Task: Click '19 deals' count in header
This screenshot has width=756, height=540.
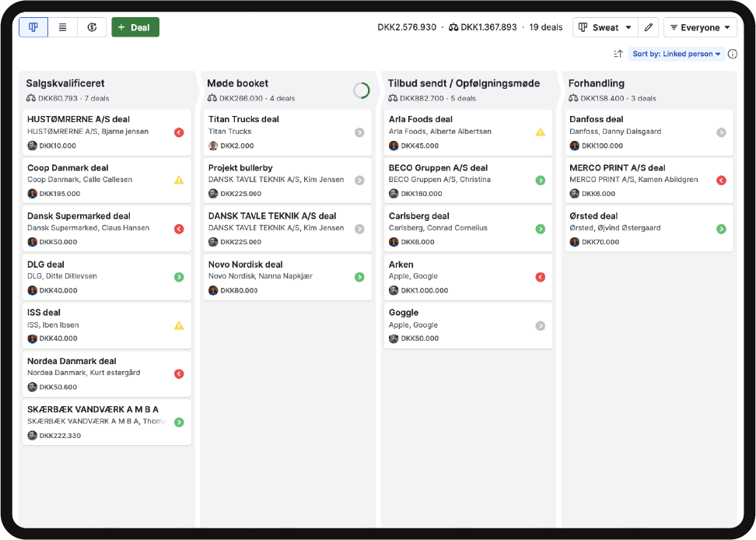Action: pos(546,27)
